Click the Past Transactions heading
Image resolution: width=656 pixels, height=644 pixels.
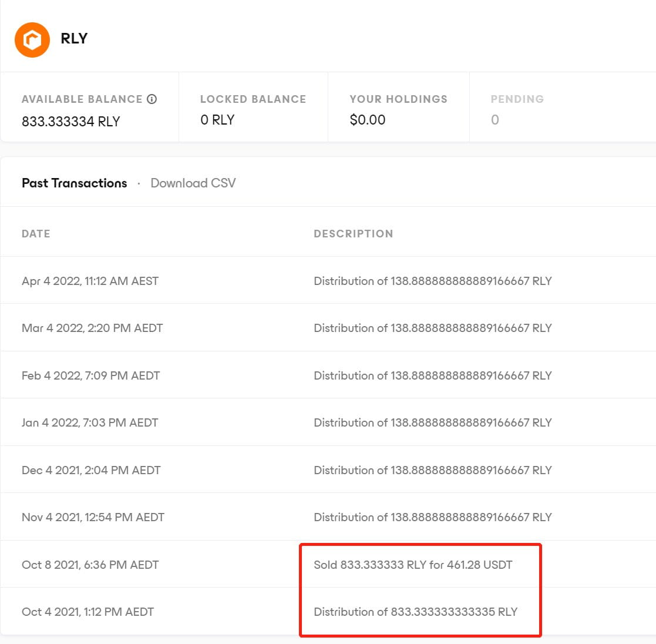74,183
